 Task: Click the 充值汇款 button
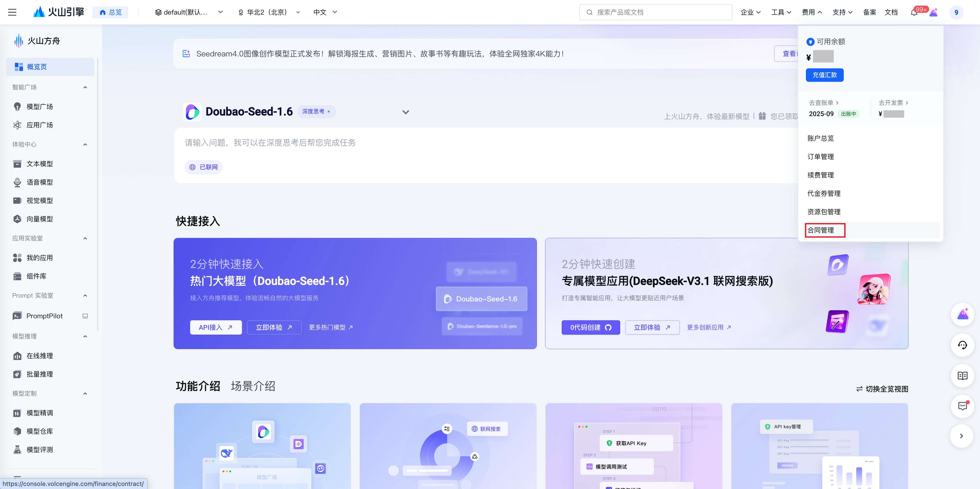coord(824,75)
